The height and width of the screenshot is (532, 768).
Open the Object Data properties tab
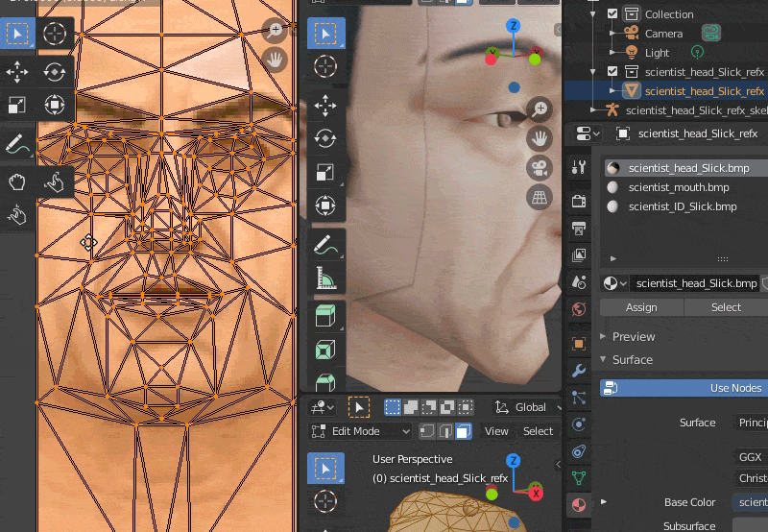click(x=579, y=477)
